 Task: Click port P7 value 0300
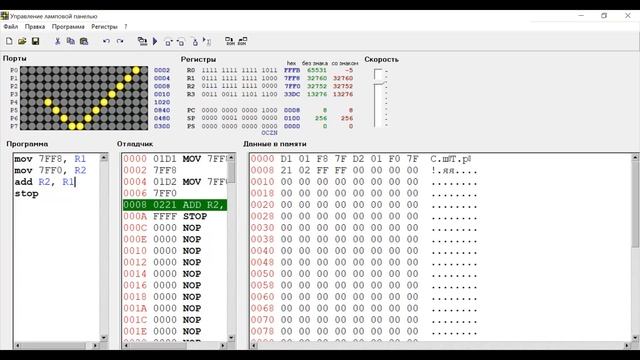pos(162,126)
